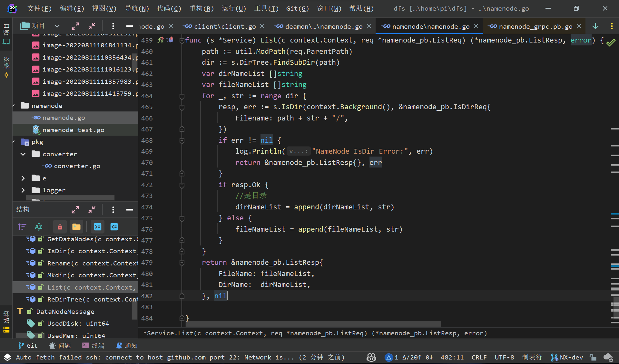619x364 pixels.
Task: Switch to the namenode_grpc.pb.go tab
Action: (x=535, y=26)
